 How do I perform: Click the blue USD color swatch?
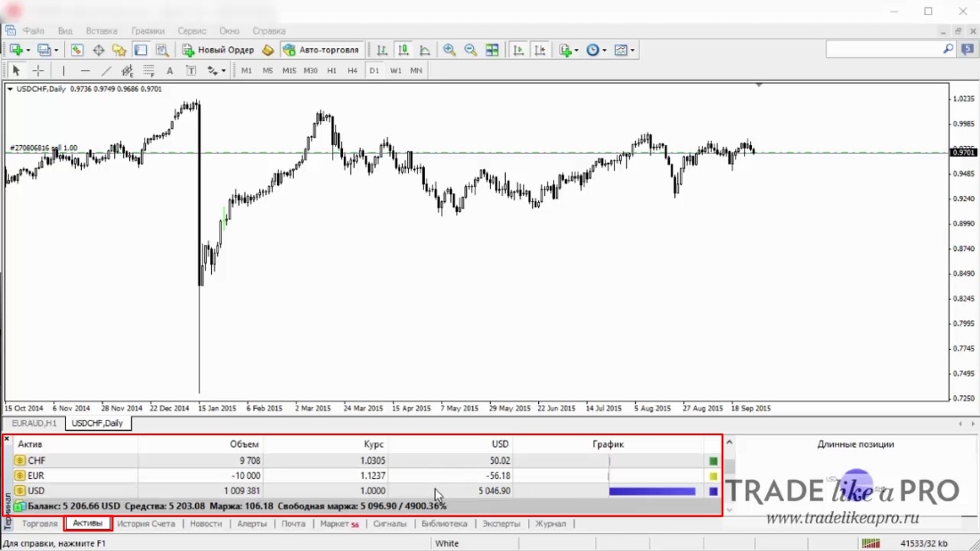click(x=713, y=491)
